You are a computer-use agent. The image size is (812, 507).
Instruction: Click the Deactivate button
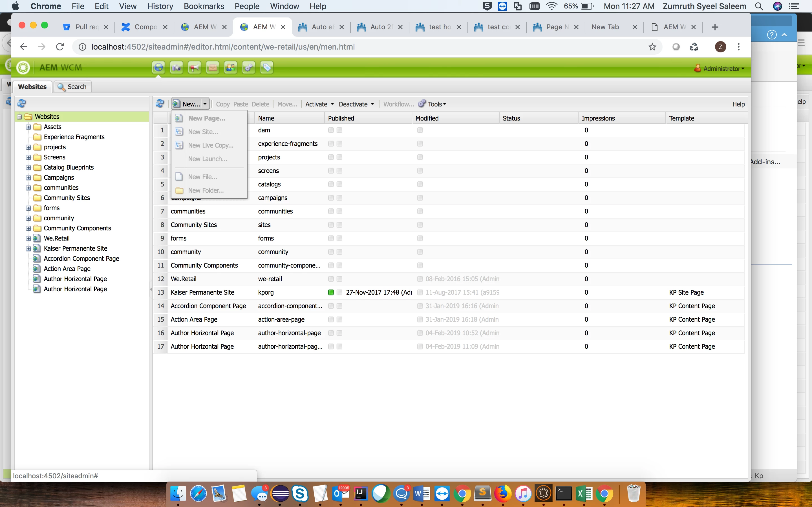[x=353, y=104]
